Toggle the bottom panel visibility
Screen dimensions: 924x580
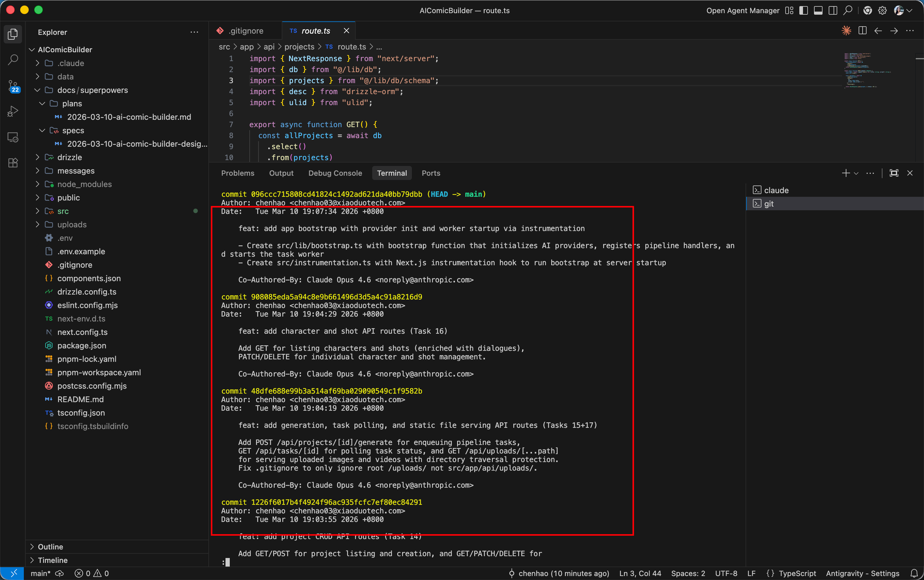click(x=818, y=10)
